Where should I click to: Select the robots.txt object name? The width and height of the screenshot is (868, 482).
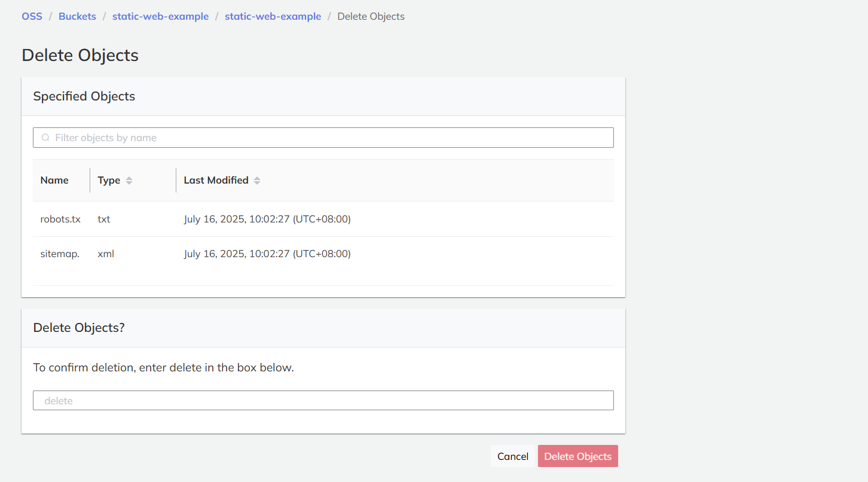[60, 219]
